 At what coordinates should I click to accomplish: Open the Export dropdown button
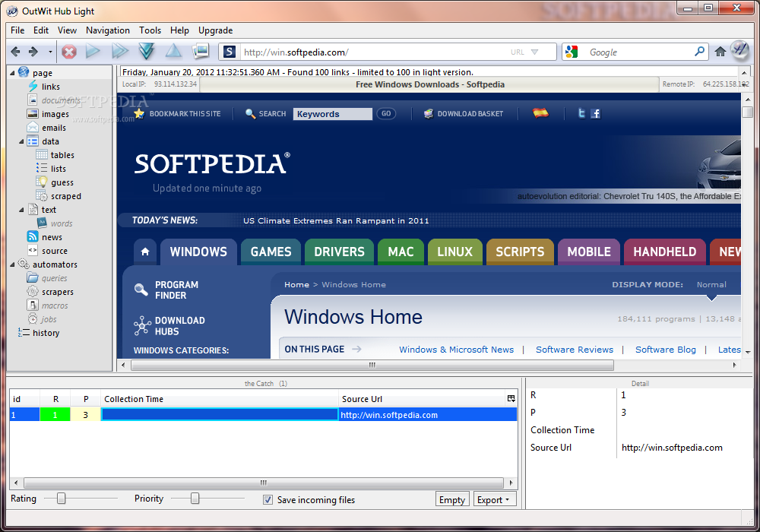tap(495, 499)
